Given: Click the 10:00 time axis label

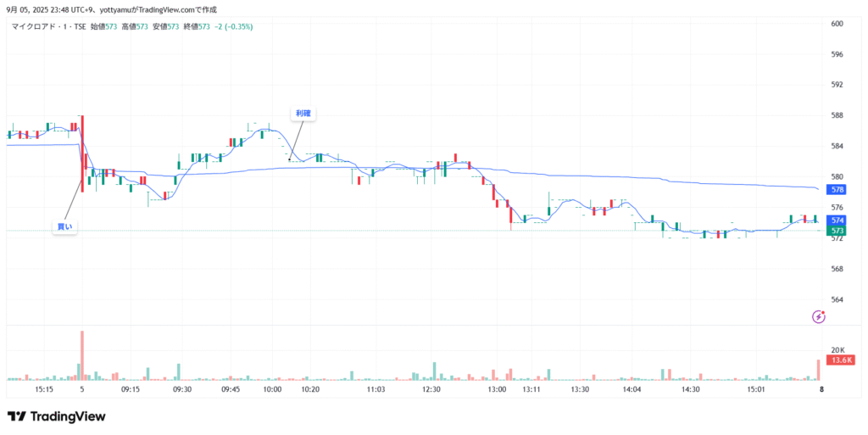Looking at the screenshot, I should tap(272, 389).
